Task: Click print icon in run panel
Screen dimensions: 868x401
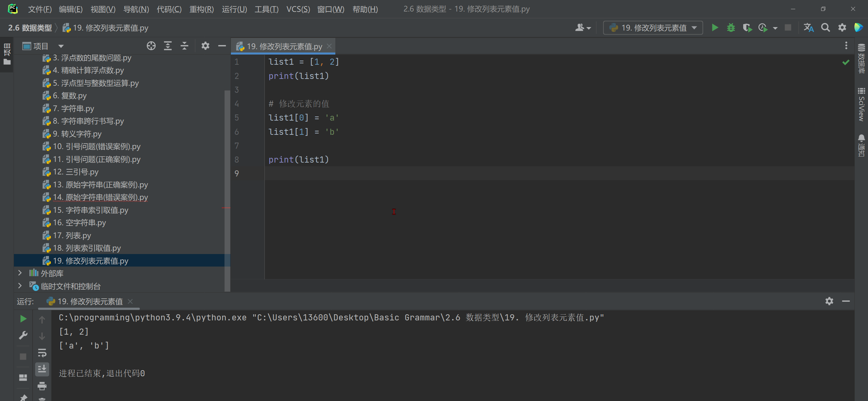Action: (x=42, y=385)
